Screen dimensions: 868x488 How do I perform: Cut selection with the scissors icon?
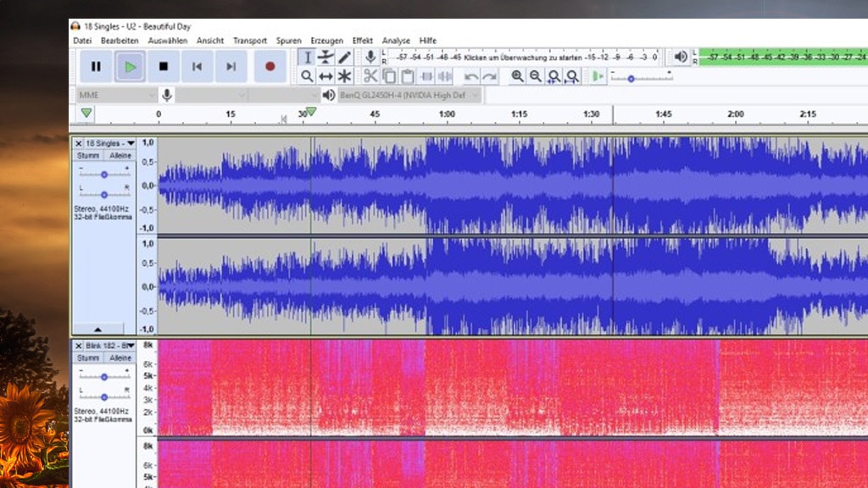[370, 76]
